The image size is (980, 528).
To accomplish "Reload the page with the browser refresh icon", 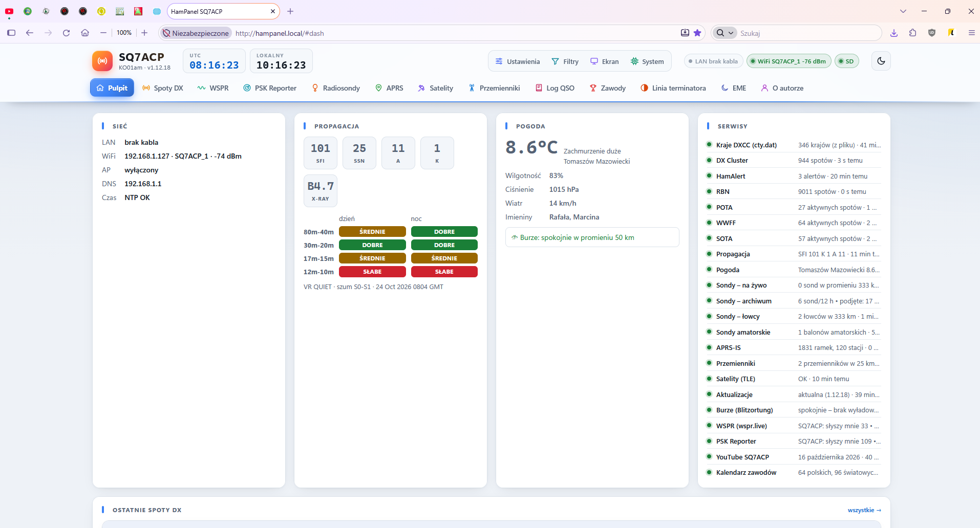I will pos(66,33).
